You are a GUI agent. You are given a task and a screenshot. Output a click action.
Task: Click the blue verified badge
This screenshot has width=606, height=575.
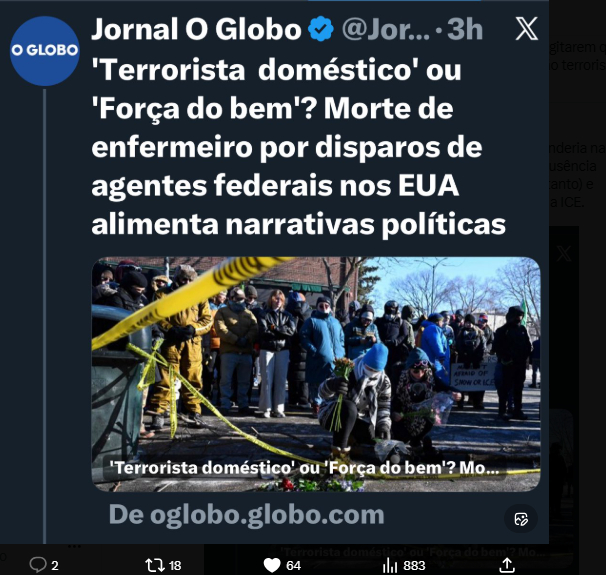(320, 29)
